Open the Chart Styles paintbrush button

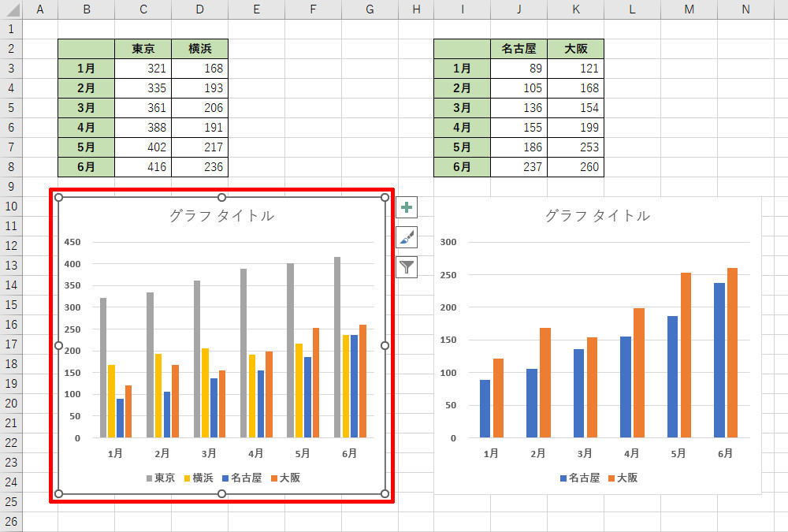tap(407, 237)
